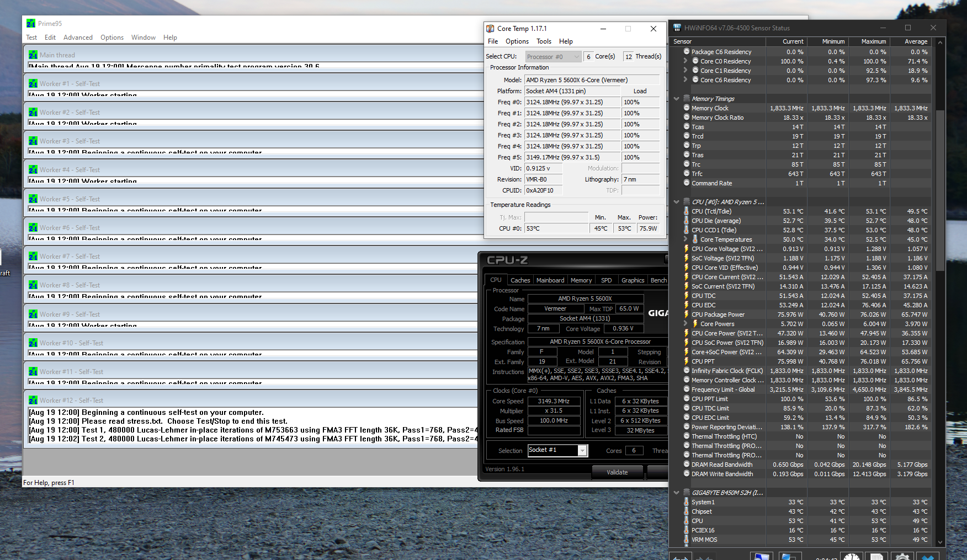Collapse the Memory Timings sensor group
Image resolution: width=967 pixels, height=560 pixels.
tap(677, 99)
